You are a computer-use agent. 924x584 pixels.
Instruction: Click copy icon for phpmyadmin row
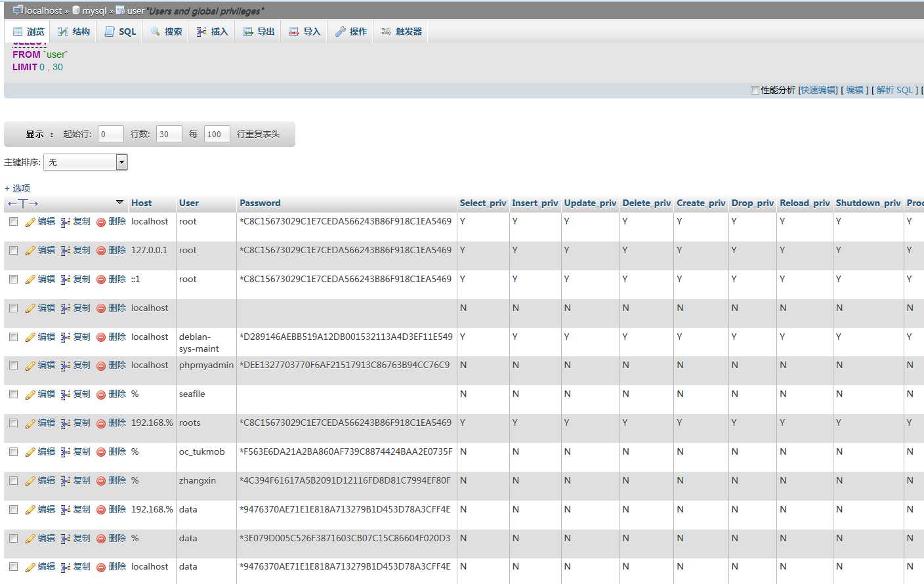[x=66, y=365]
